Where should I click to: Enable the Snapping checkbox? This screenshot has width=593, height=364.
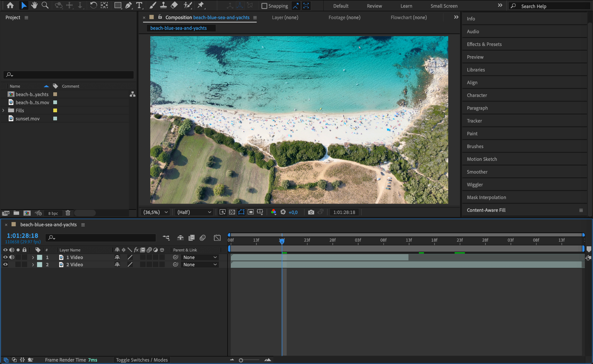pos(264,6)
